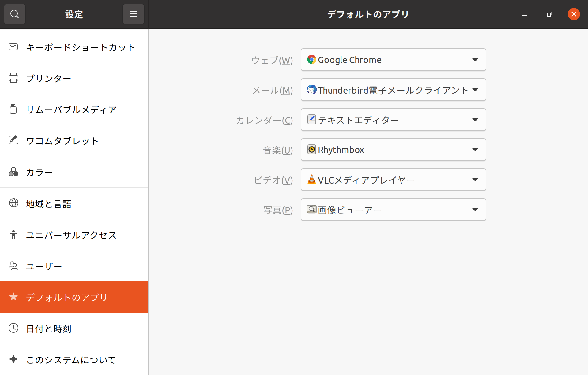Open the ビデオ VLCメディアプレイヤー dropdown

[x=393, y=180]
